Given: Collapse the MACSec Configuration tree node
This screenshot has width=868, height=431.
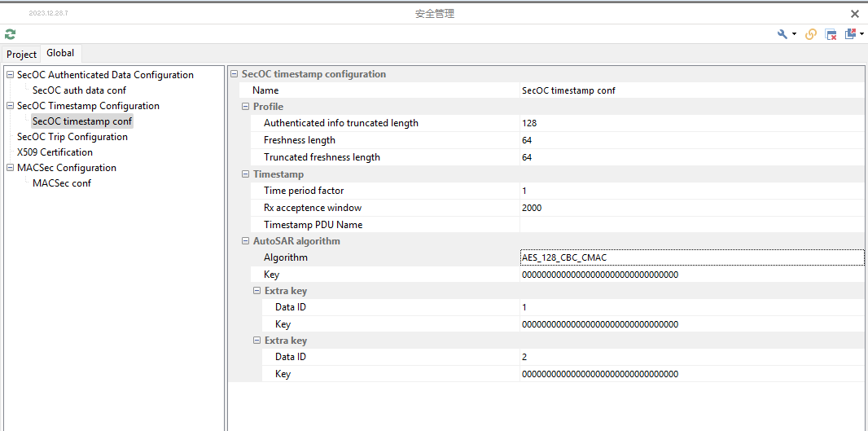Looking at the screenshot, I should click(10, 168).
